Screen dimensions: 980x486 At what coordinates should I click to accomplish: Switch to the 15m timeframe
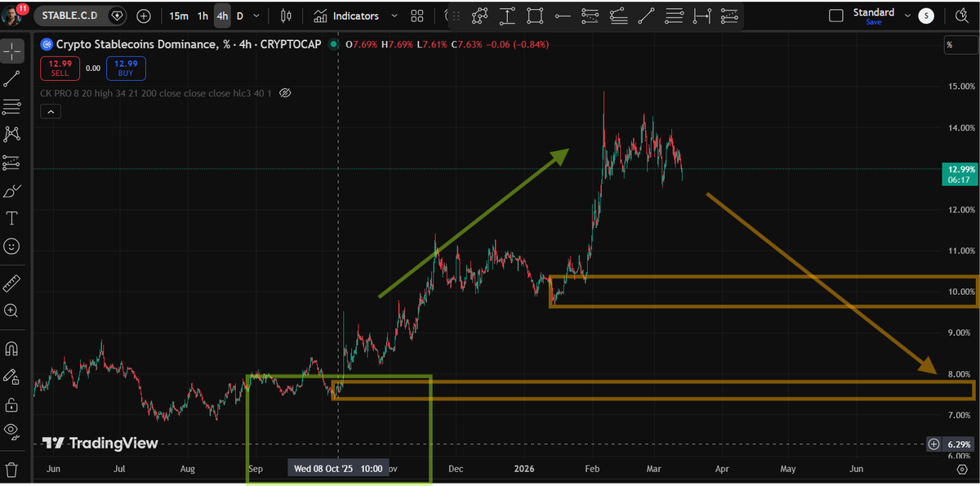click(178, 16)
